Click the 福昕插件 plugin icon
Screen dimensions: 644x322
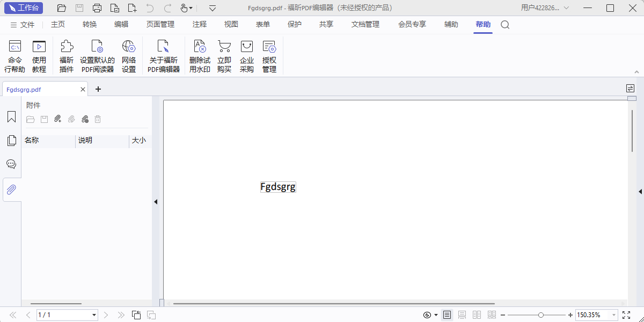[x=66, y=55]
